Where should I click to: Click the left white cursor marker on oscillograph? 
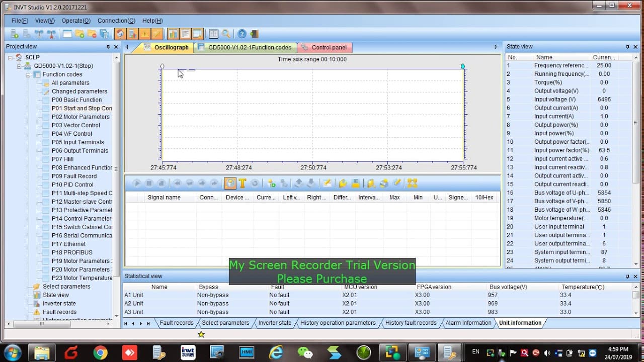[162, 66]
